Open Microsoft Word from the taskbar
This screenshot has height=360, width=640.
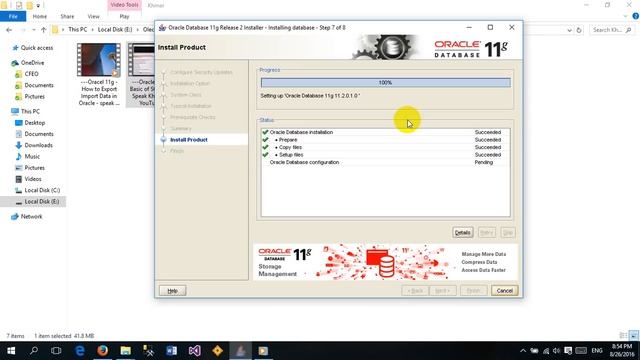tap(171, 351)
